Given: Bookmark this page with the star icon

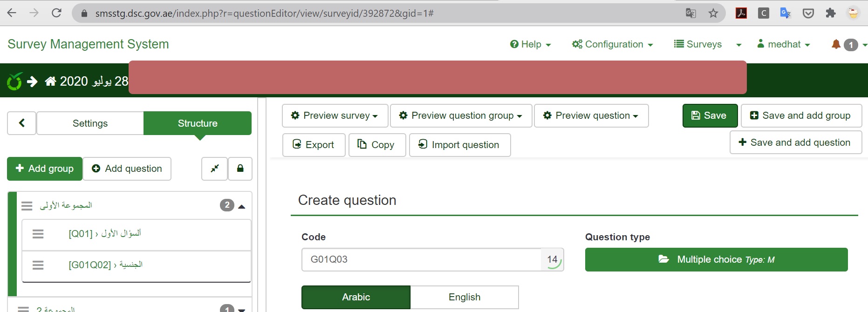Looking at the screenshot, I should (x=713, y=13).
